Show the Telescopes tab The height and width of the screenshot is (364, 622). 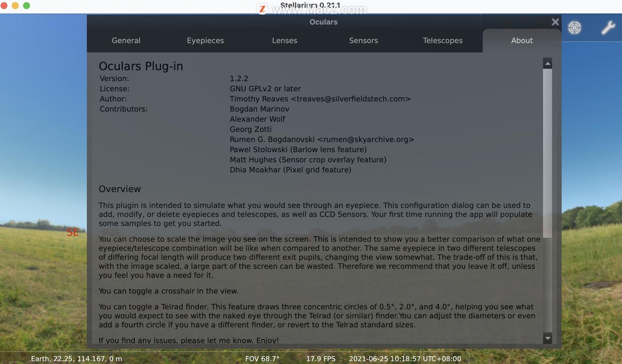[443, 41]
